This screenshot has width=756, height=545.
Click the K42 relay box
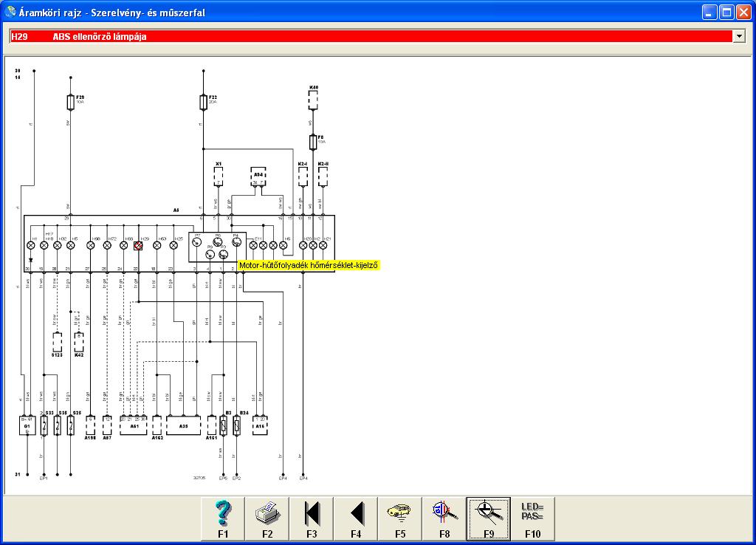click(79, 343)
